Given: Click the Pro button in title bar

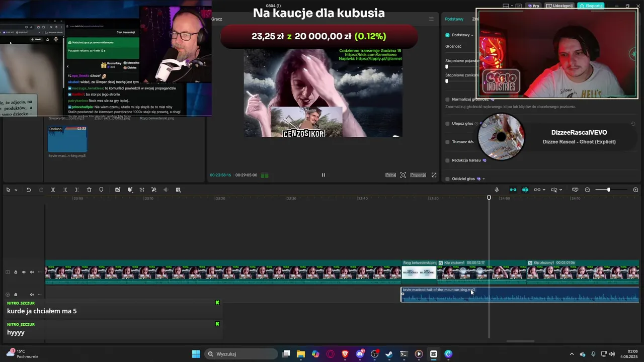Looking at the screenshot, I should tap(533, 6).
